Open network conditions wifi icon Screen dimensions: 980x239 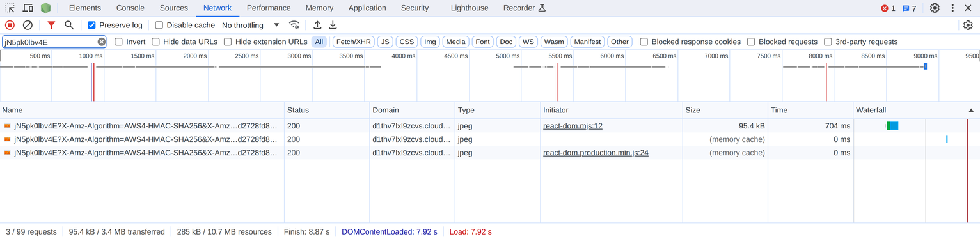click(294, 25)
